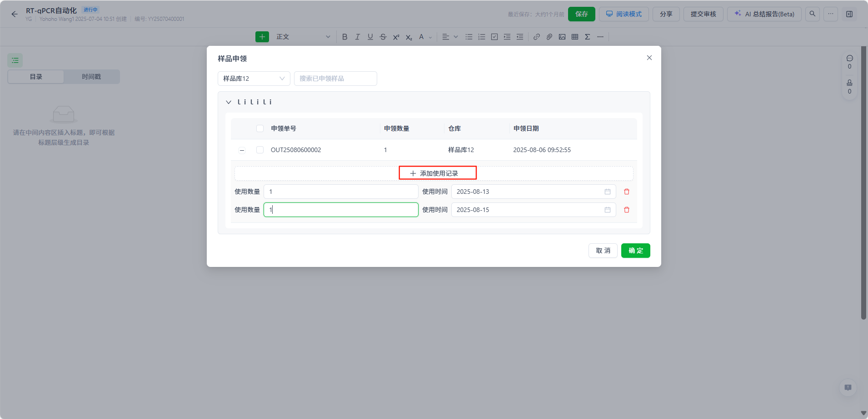Check the OUT25080600002 row checkbox
868x419 pixels.
(260, 150)
